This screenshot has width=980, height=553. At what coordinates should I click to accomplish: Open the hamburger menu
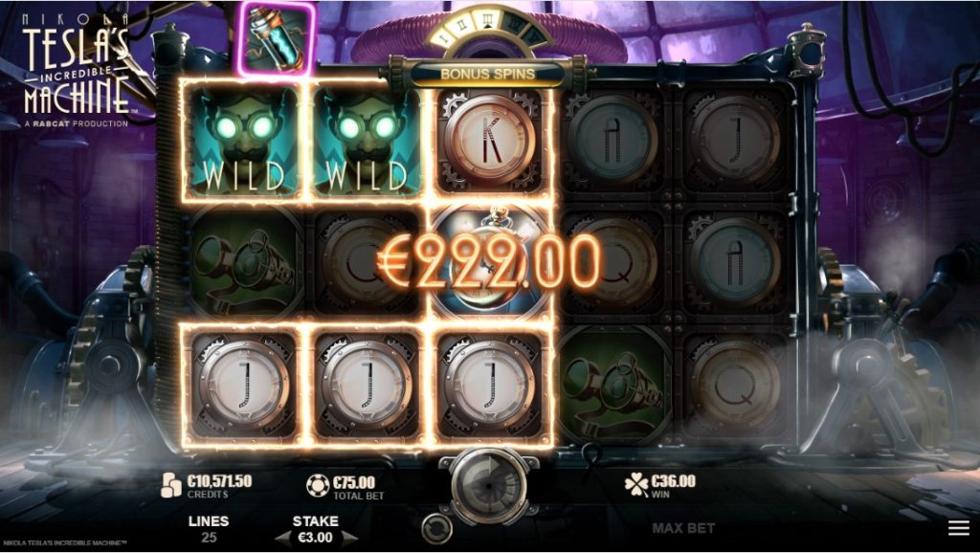(958, 528)
